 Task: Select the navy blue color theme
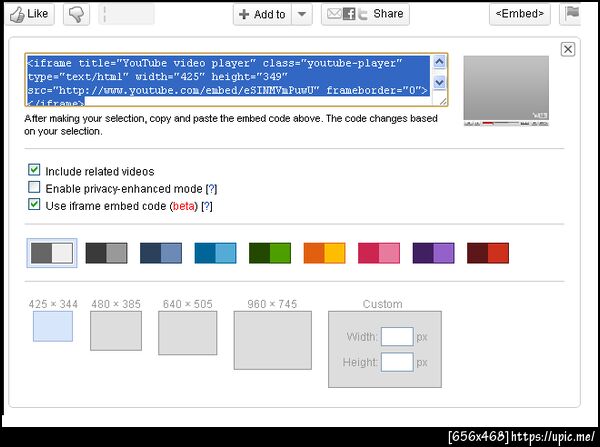161,253
